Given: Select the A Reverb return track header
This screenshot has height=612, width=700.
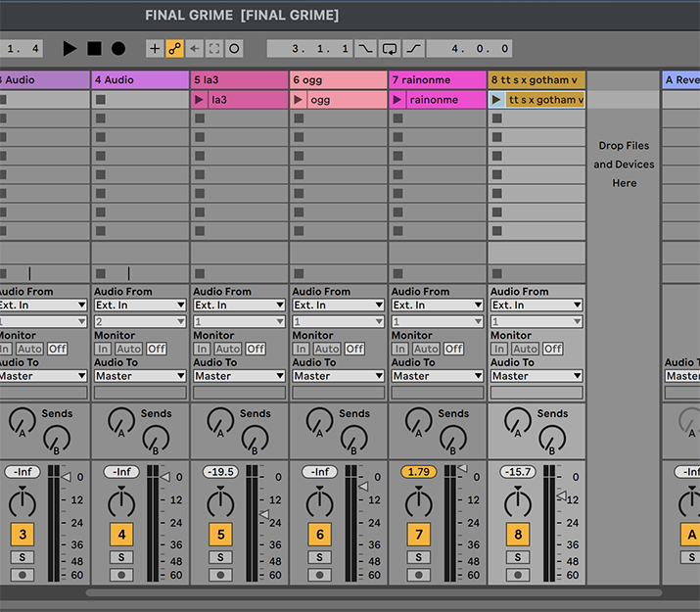Looking at the screenshot, I should (x=681, y=80).
